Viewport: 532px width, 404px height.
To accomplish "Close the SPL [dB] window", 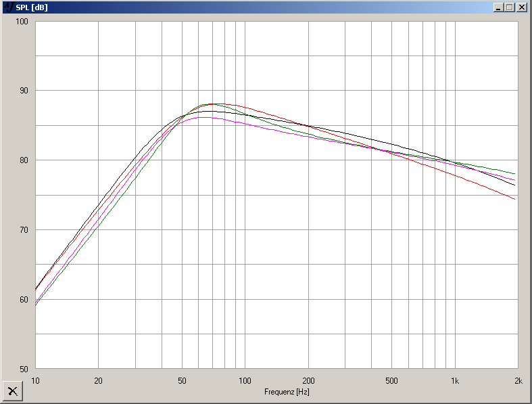I will click(521, 7).
